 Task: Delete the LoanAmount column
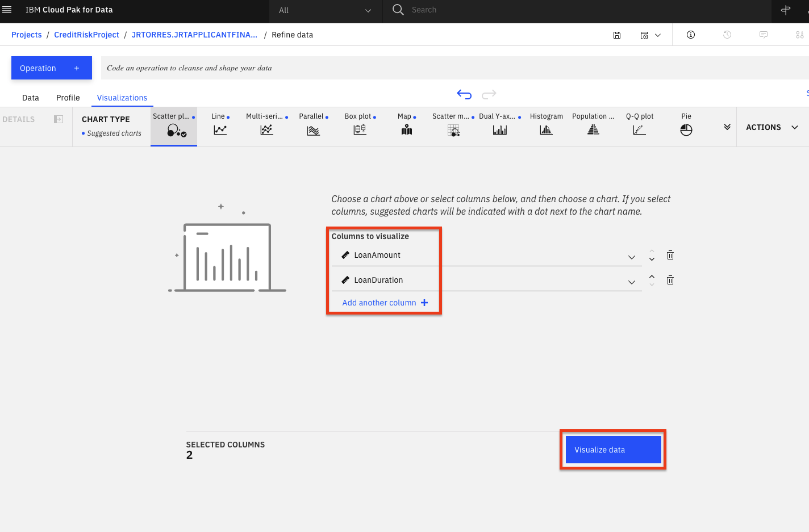pyautogui.click(x=670, y=255)
